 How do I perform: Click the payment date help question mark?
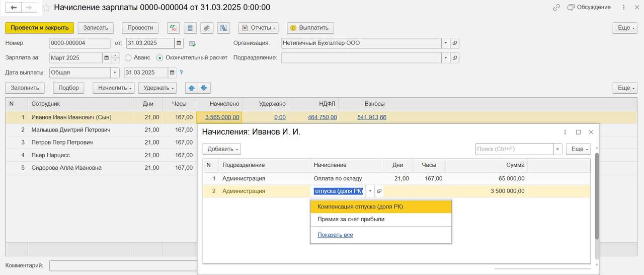click(181, 73)
